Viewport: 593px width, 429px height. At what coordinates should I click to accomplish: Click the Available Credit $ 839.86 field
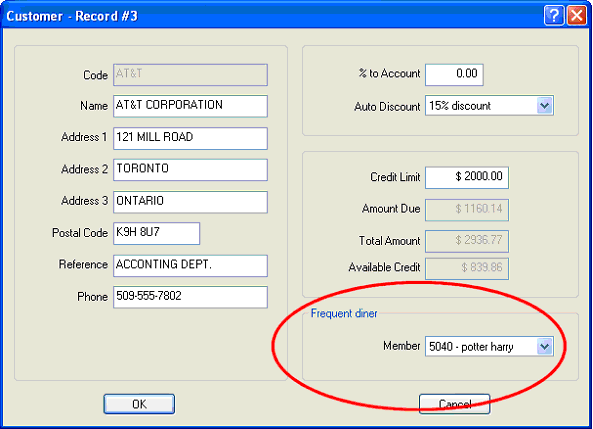tap(467, 268)
